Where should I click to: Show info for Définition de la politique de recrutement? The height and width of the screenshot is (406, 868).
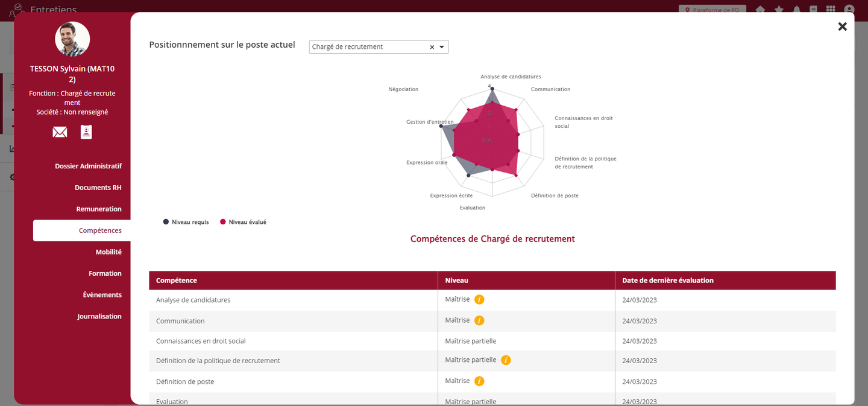pyautogui.click(x=506, y=360)
